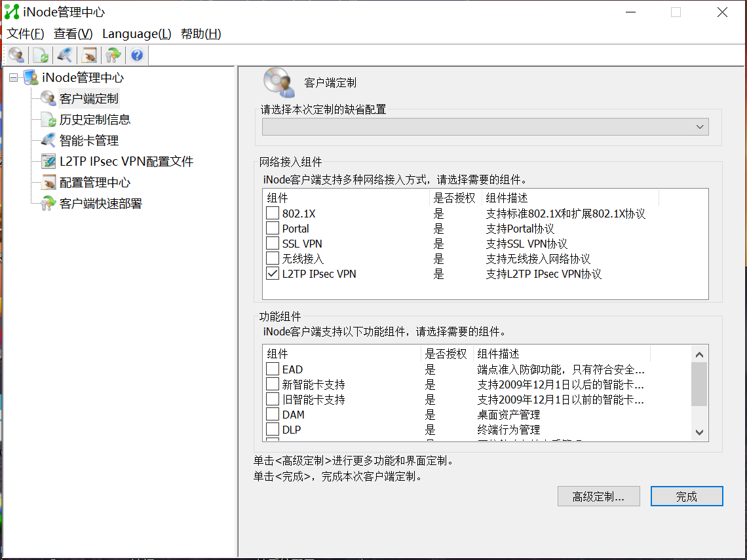Minimize the iNode管理中心 window
Viewport: 747px width, 560px height.
point(631,12)
